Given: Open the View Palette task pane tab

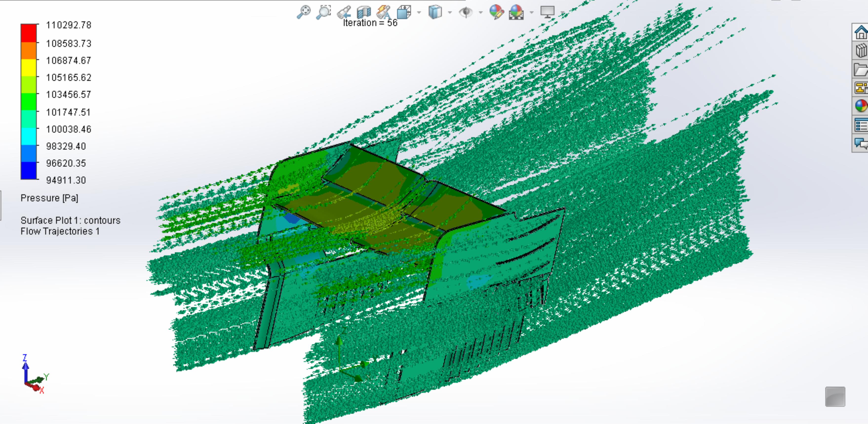Looking at the screenshot, I should point(861,88).
